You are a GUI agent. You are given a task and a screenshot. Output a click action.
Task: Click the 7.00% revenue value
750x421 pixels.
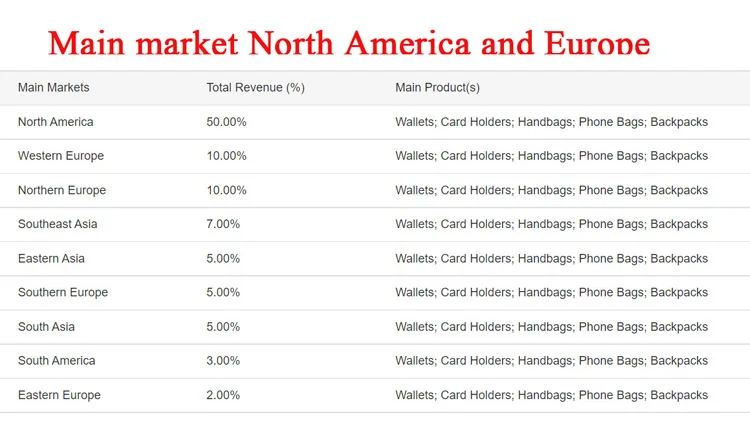(223, 224)
